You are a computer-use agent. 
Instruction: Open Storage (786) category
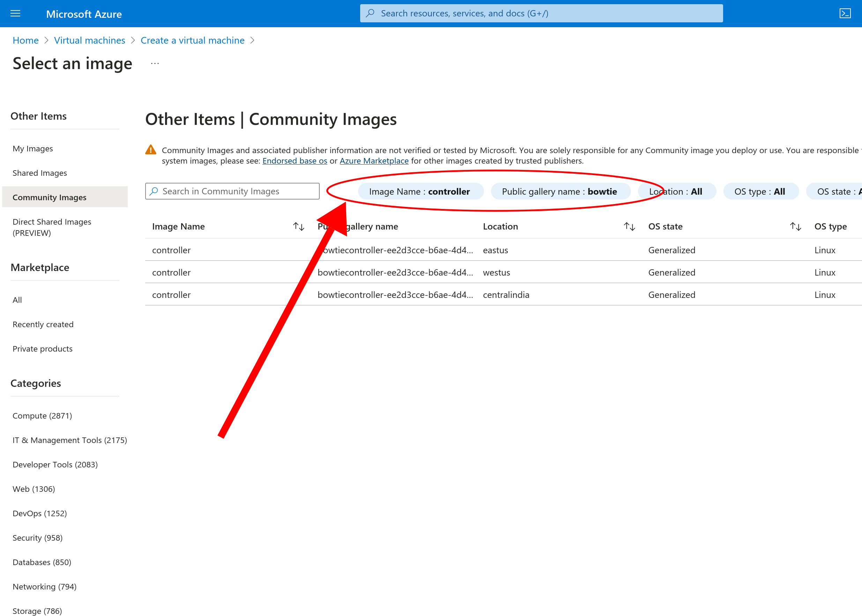(x=37, y=611)
